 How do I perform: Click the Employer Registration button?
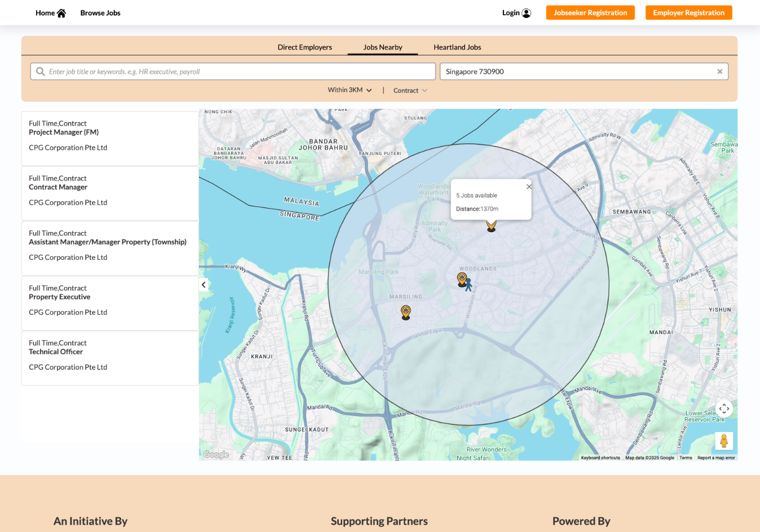point(689,12)
